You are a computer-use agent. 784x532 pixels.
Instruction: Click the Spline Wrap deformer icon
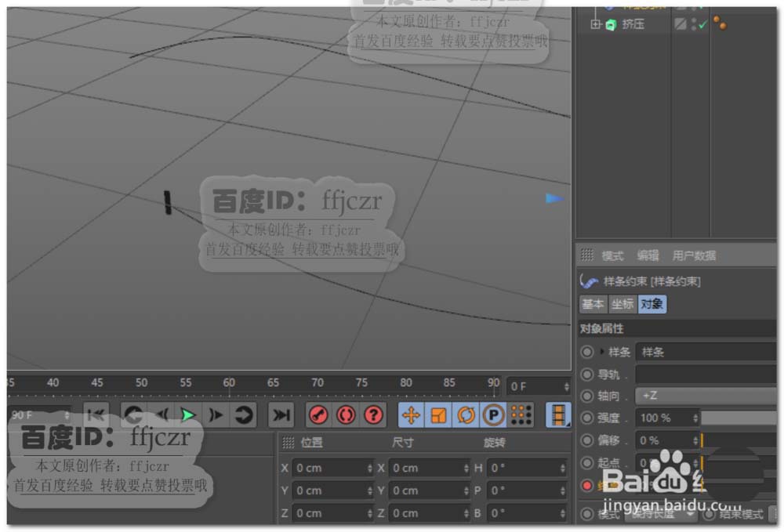pyautogui.click(x=589, y=281)
